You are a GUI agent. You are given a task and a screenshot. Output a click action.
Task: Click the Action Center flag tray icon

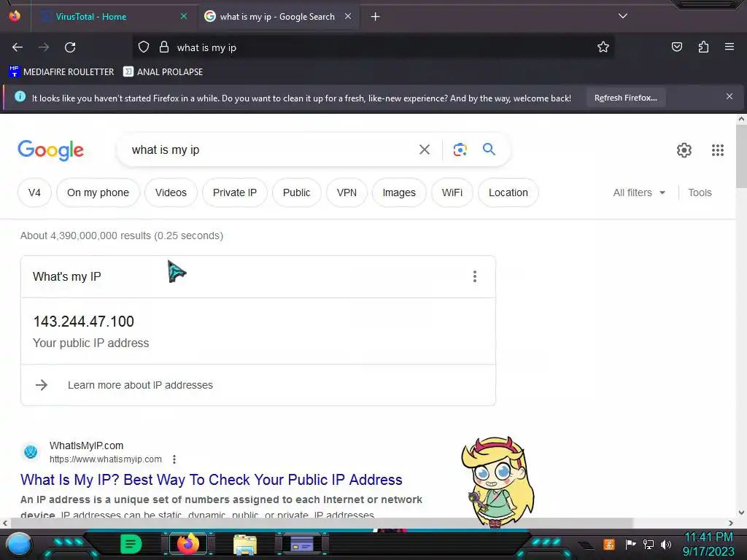point(630,544)
